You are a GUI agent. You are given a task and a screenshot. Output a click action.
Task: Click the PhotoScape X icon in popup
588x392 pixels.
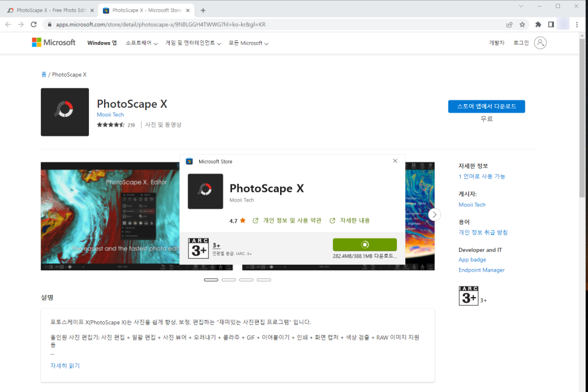pyautogui.click(x=206, y=191)
